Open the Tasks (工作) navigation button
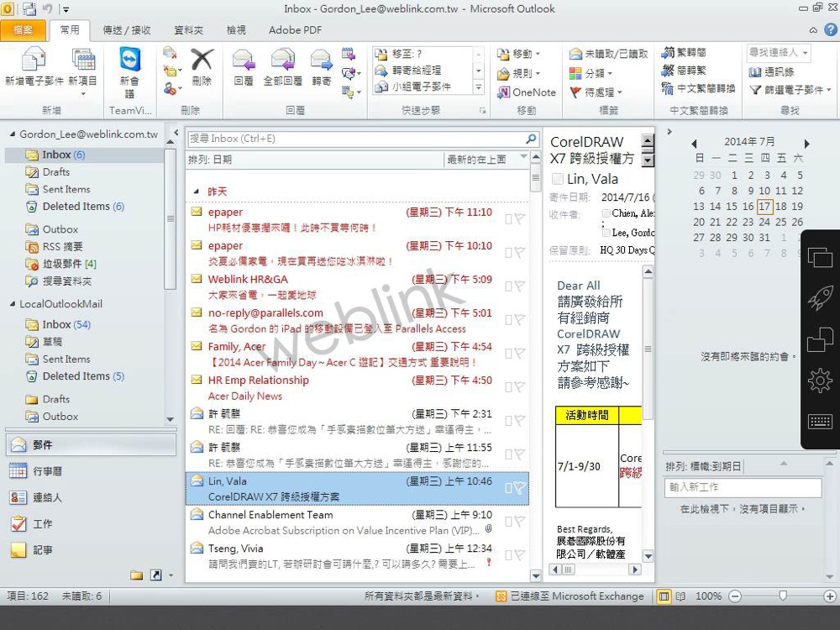840x630 pixels. pyautogui.click(x=90, y=523)
